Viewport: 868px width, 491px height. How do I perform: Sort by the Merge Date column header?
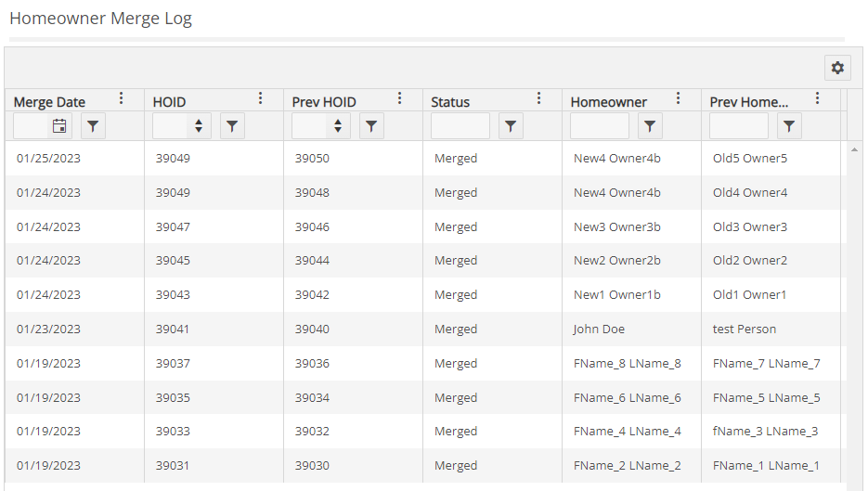(49, 102)
